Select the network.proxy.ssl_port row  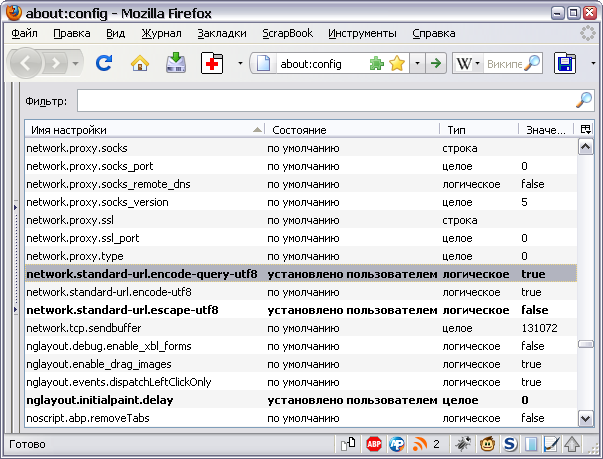pyautogui.click(x=301, y=238)
